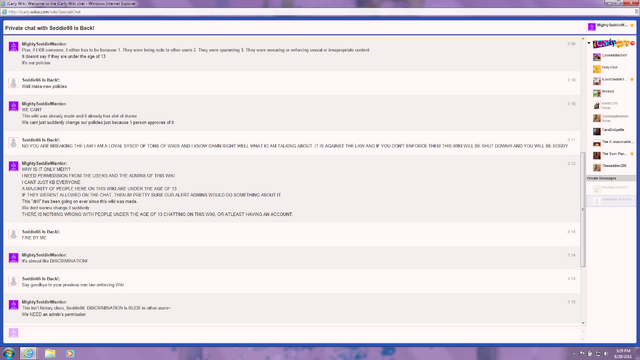
Task: Click Seddie66 avatar on 'Say goodbye' message
Action: (x=13, y=281)
